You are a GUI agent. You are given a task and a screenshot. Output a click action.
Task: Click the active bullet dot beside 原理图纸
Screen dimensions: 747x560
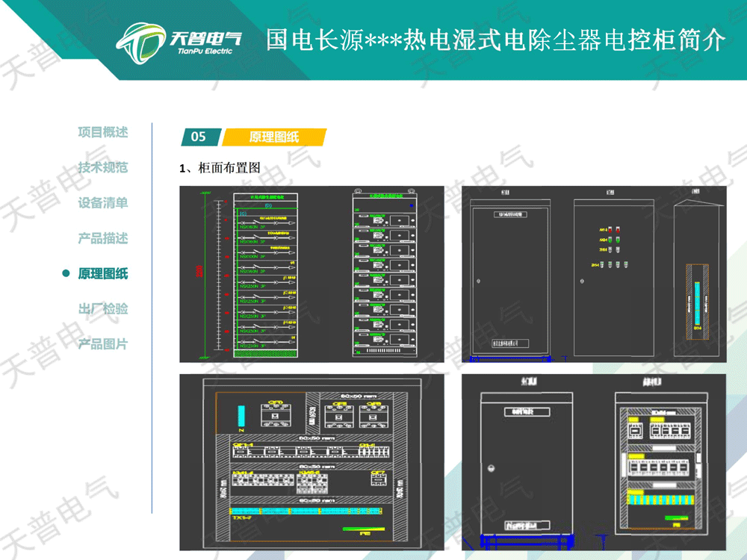(x=66, y=273)
